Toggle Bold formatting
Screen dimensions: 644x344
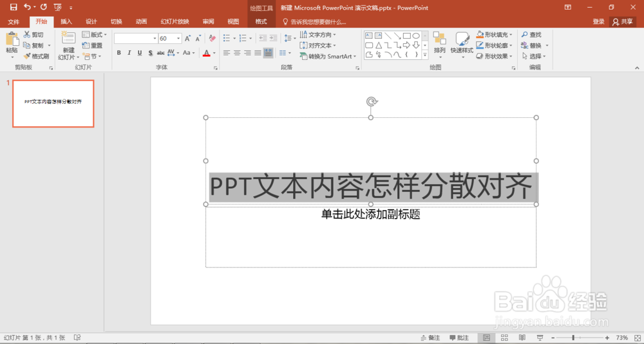(x=118, y=53)
